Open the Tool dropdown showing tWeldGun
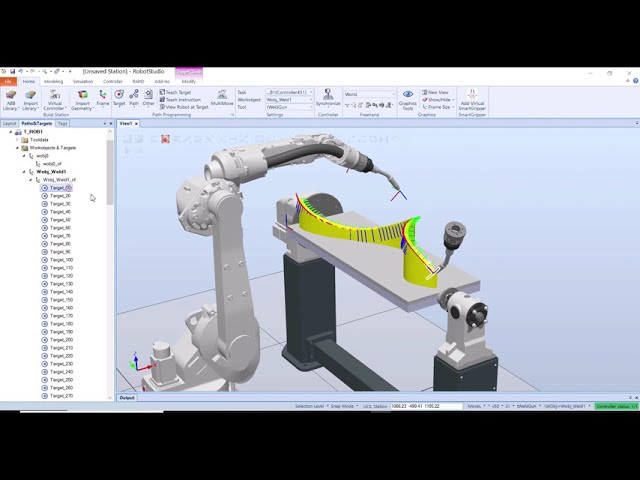 click(289, 107)
